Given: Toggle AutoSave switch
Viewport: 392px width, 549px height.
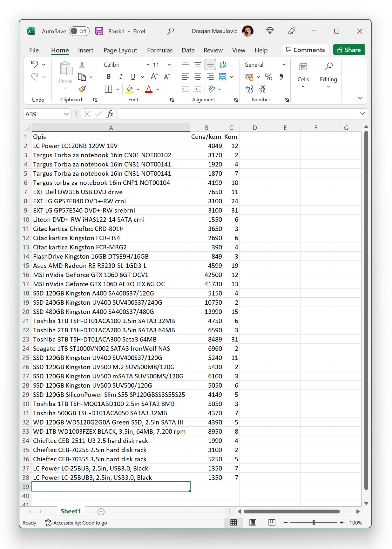Looking at the screenshot, I should pyautogui.click(x=79, y=31).
